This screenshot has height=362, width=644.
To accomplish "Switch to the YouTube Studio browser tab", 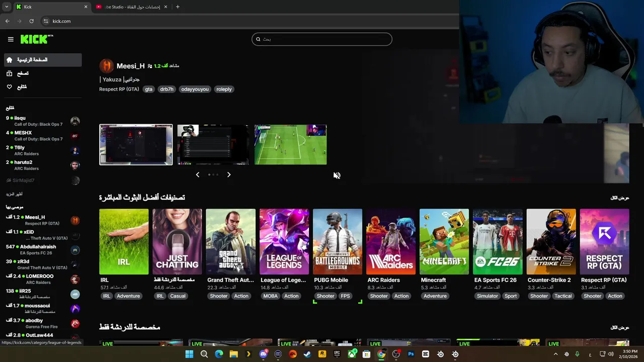I will pyautogui.click(x=132, y=7).
